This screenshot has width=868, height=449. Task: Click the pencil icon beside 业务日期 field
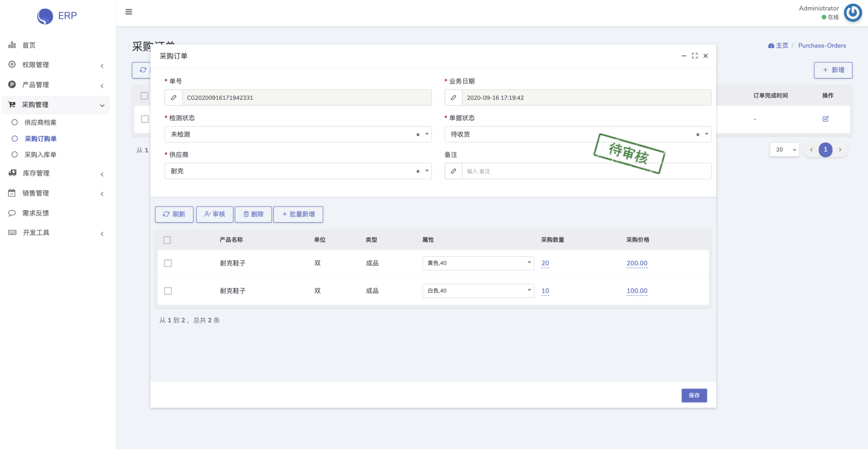[x=454, y=98]
